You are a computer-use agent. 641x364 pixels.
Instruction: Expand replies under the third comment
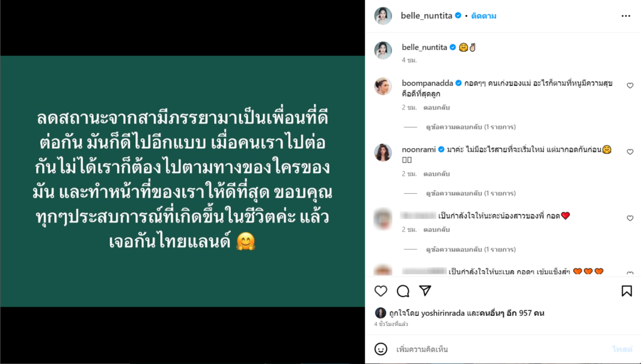click(x=471, y=249)
